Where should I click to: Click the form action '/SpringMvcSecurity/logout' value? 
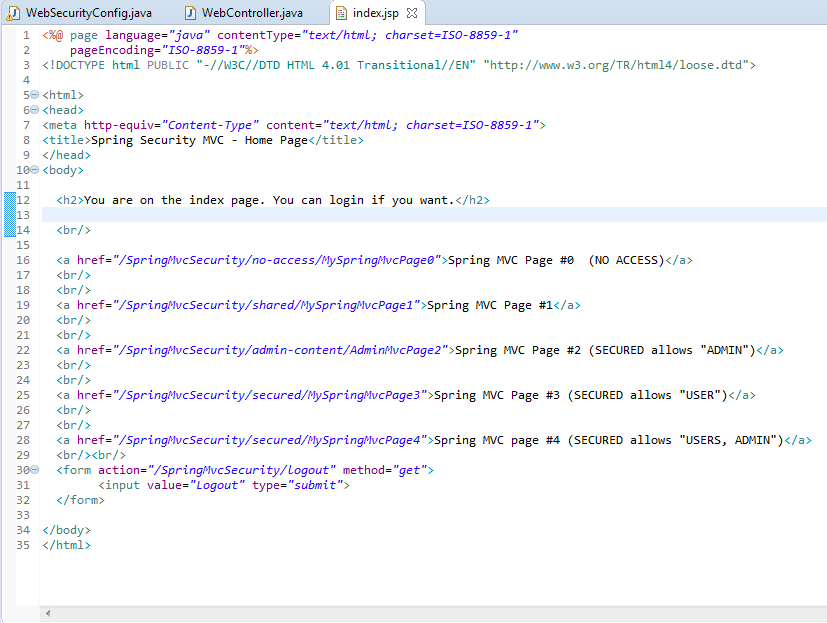[x=242, y=470]
